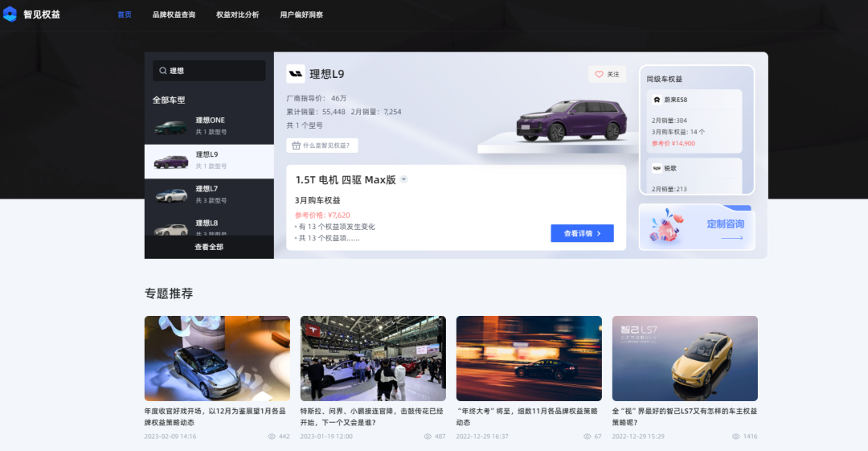Select 理想L8 in the model list
868x451 pixels.
pyautogui.click(x=209, y=224)
